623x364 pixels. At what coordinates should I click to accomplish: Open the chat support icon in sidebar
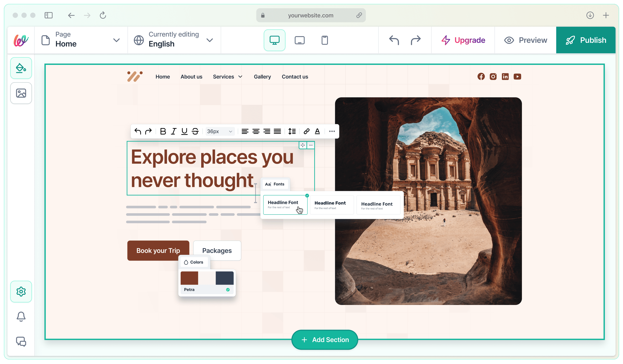(21, 342)
